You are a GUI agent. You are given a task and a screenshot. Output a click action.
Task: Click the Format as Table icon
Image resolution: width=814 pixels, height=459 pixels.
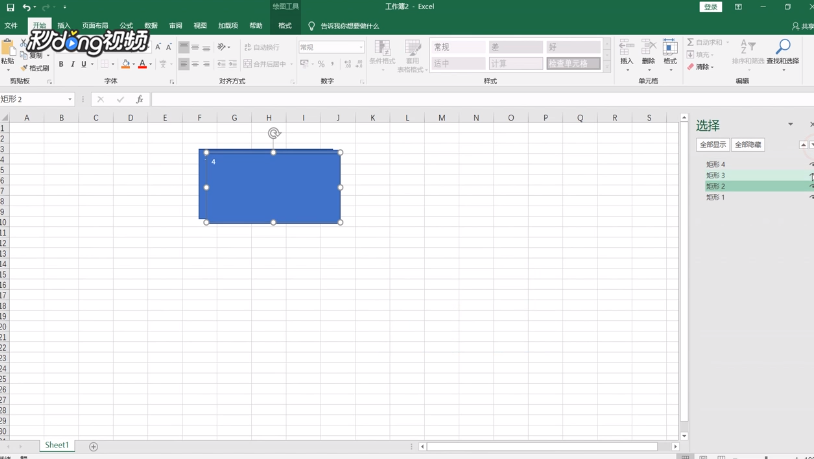click(x=413, y=48)
